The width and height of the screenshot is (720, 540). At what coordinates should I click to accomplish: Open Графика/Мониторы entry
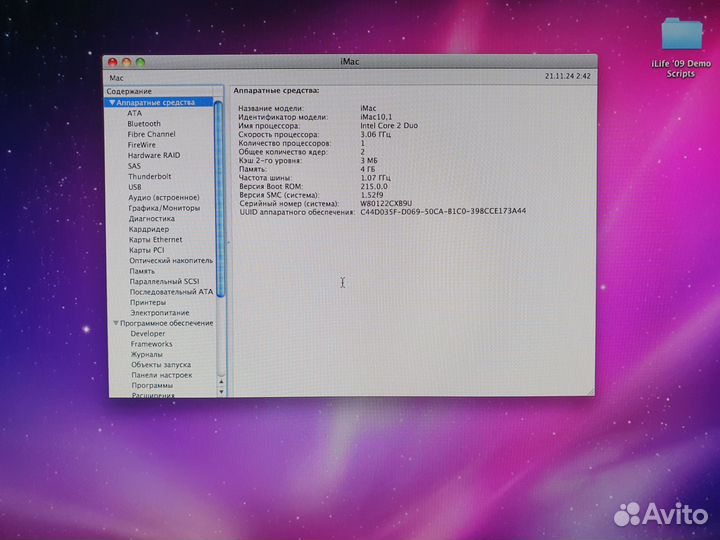tap(164, 208)
